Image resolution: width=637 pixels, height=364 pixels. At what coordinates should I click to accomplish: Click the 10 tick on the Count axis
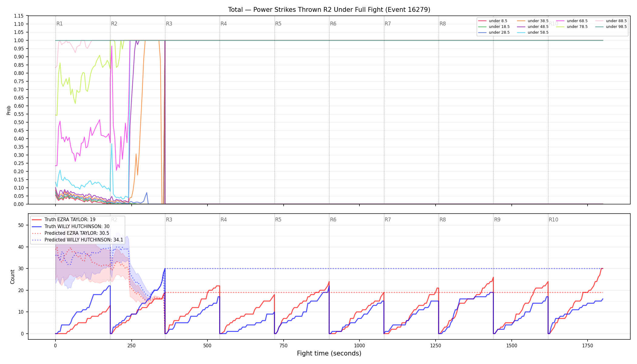coord(21,312)
